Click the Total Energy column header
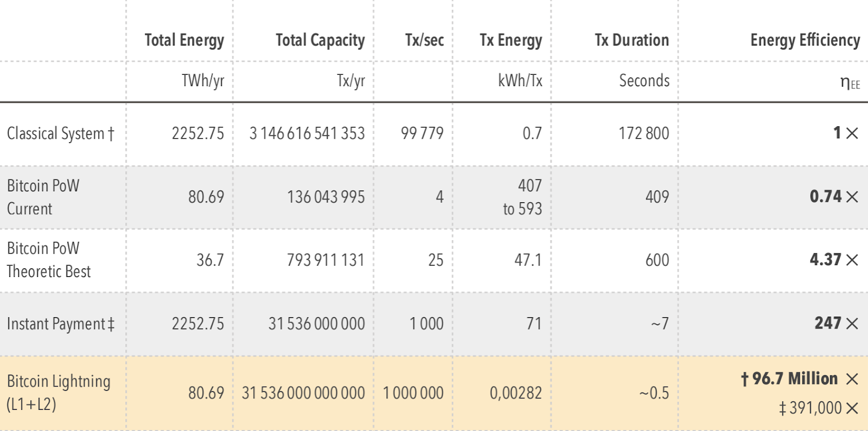This screenshot has width=868, height=431. [x=184, y=40]
